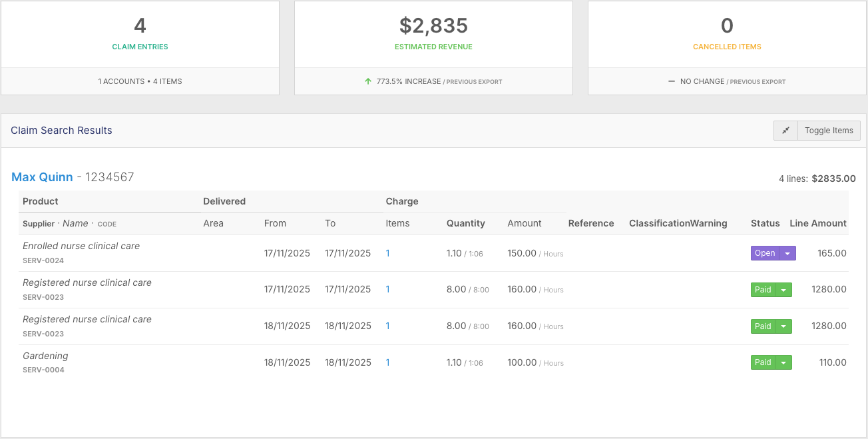The image size is (868, 439).
Task: Click the Area column header
Action: (213, 223)
